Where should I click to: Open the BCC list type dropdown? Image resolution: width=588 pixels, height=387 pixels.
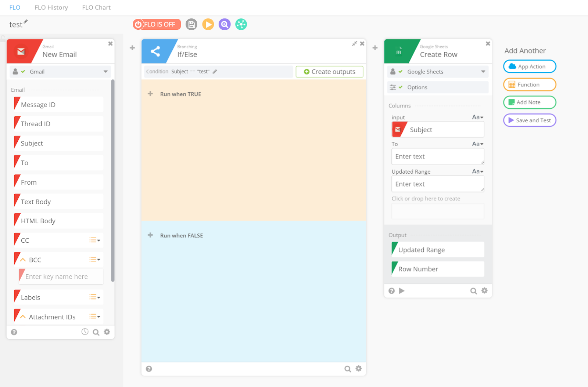pos(95,260)
